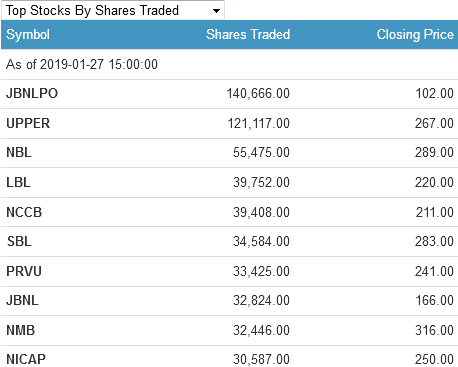Click the JBNL stock symbol
Image resolution: width=458 pixels, height=367 pixels.
point(22,300)
